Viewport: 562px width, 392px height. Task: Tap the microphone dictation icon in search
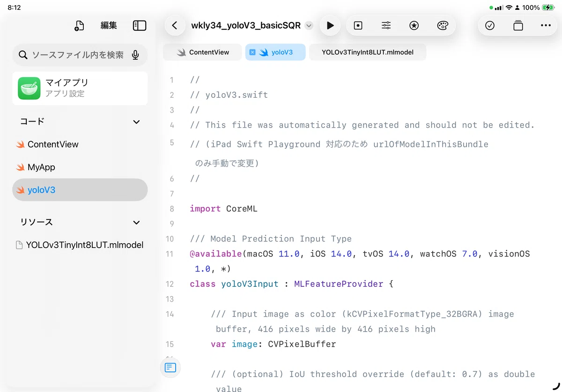135,55
